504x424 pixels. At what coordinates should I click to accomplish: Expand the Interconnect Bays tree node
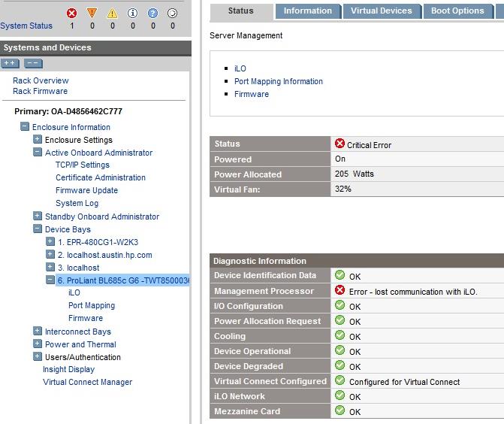coord(38,332)
